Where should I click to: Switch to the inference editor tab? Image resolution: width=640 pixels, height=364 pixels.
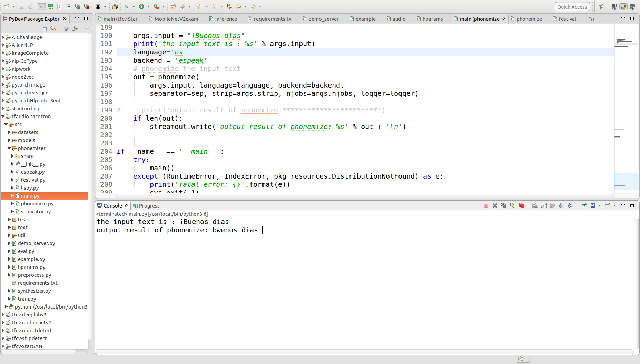pyautogui.click(x=223, y=19)
